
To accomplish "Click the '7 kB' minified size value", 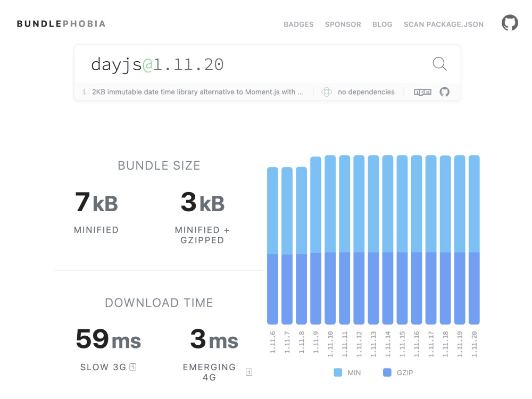I will coord(96,202).
